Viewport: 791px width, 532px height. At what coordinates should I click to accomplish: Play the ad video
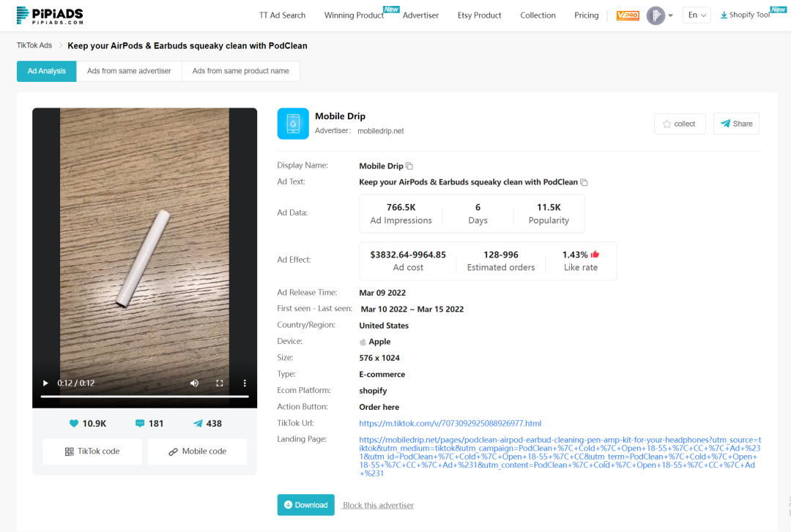45,383
